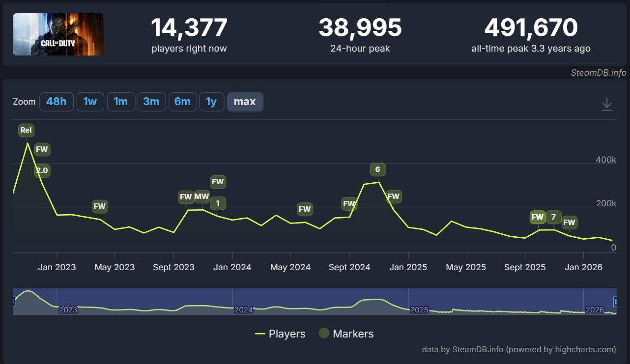Screen dimensions: 630x364
Task: Click the Sept 2023 axis label
Action: [x=173, y=267]
